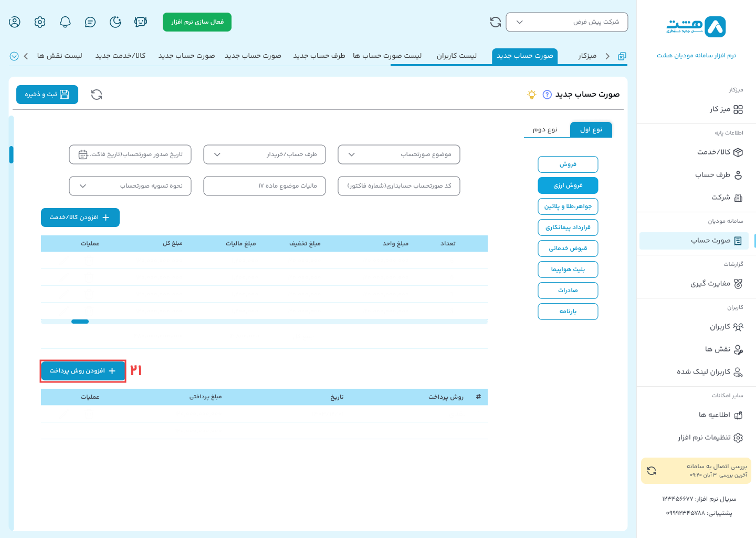Click the support headset icon
Screen dimensions: 756x538
(x=141, y=22)
